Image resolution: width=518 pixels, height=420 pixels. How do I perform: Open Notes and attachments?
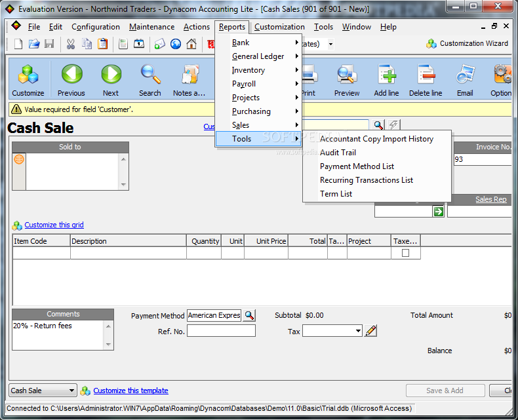(189, 80)
